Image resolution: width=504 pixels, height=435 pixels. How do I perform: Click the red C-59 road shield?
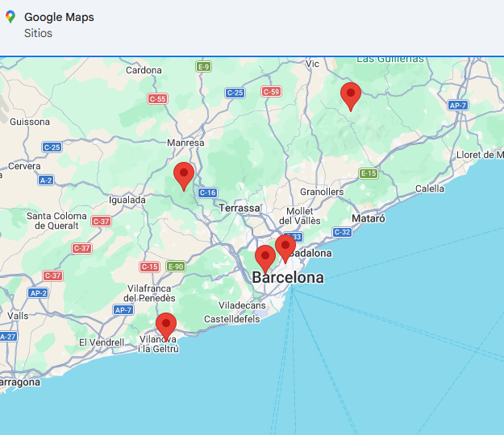click(271, 92)
